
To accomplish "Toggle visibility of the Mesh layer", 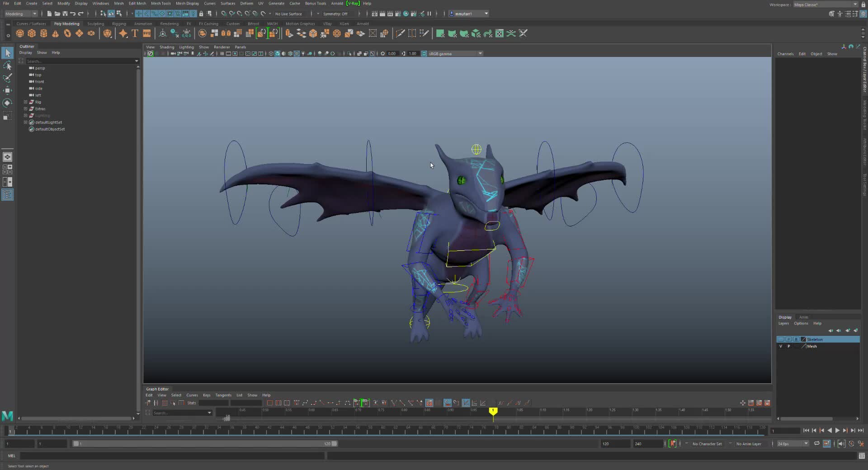I will (781, 346).
